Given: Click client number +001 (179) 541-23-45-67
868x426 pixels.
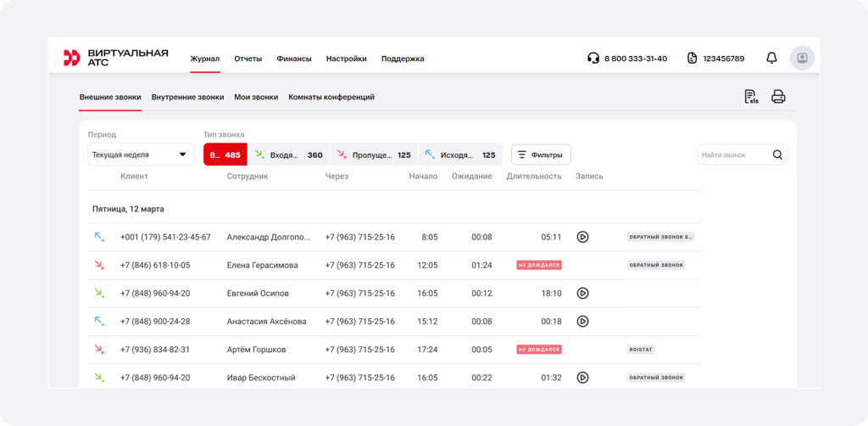Looking at the screenshot, I should point(165,237).
